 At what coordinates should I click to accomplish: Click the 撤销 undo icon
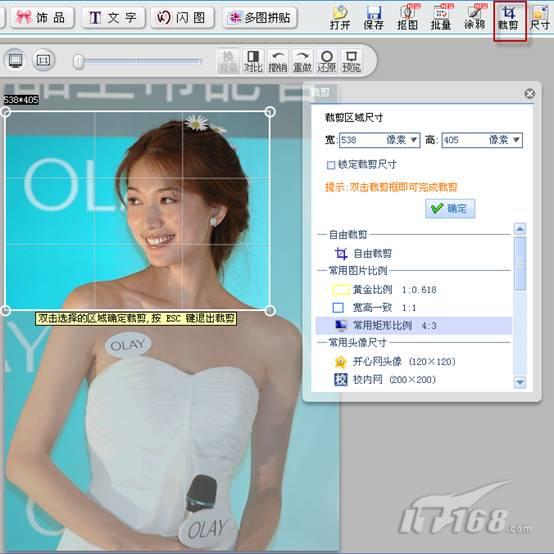(x=278, y=61)
